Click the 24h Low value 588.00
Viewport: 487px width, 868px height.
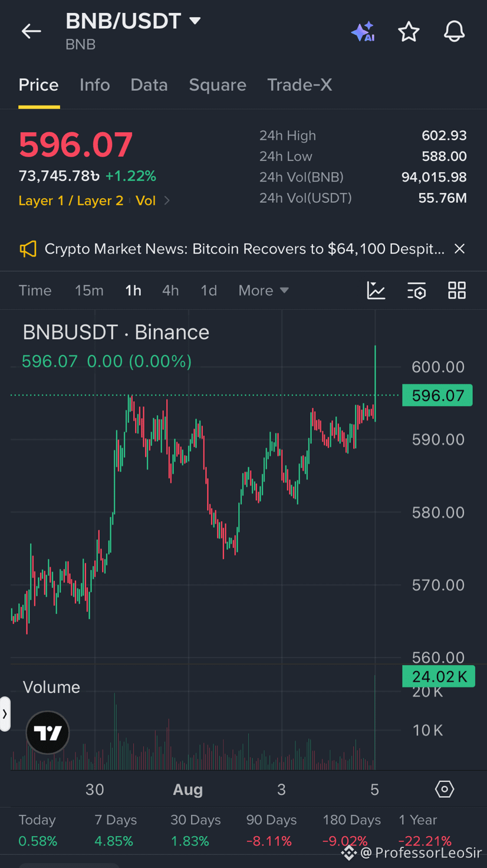444,156
